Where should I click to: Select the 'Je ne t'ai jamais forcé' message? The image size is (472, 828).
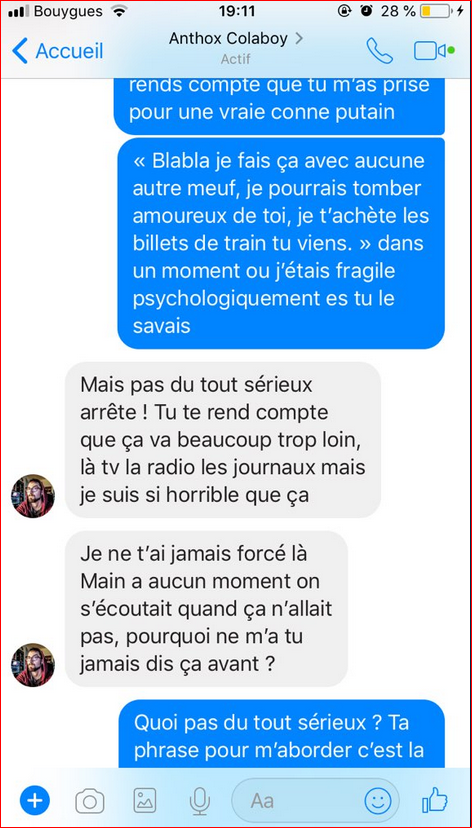click(x=206, y=609)
